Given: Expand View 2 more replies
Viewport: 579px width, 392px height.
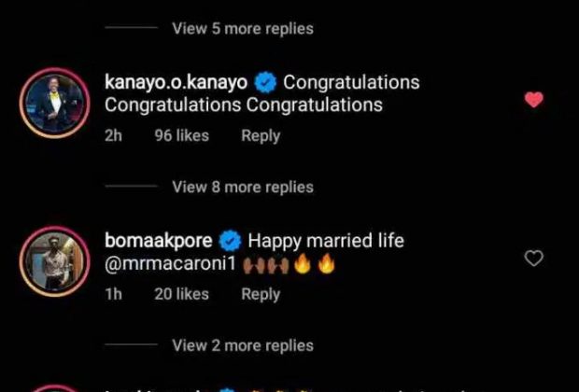Looking at the screenshot, I should coord(242,345).
